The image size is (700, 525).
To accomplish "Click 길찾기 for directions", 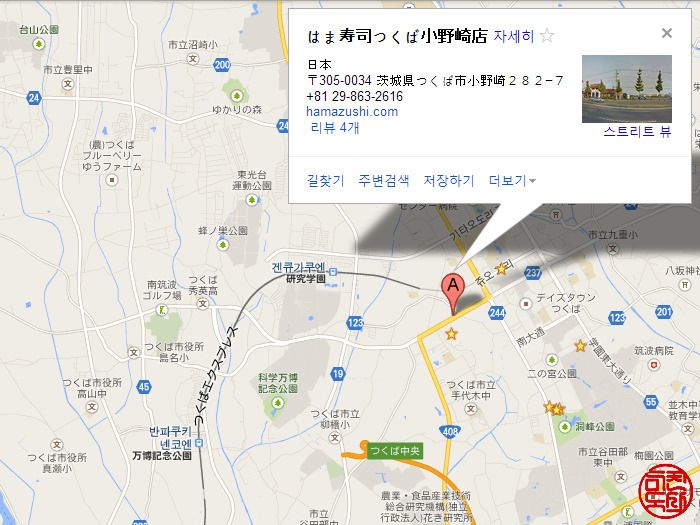I will pos(325,180).
